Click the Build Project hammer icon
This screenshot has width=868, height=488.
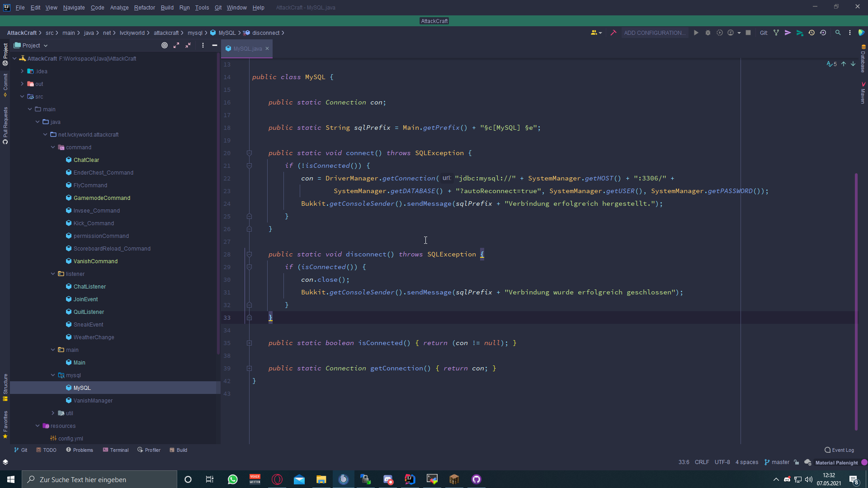point(613,33)
